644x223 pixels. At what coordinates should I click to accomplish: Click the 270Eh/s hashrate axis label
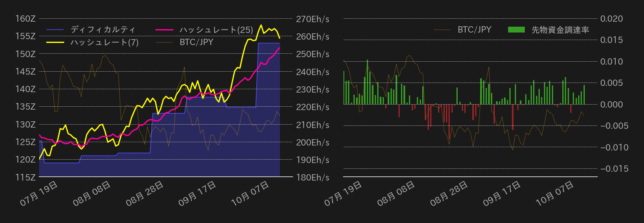pos(312,19)
